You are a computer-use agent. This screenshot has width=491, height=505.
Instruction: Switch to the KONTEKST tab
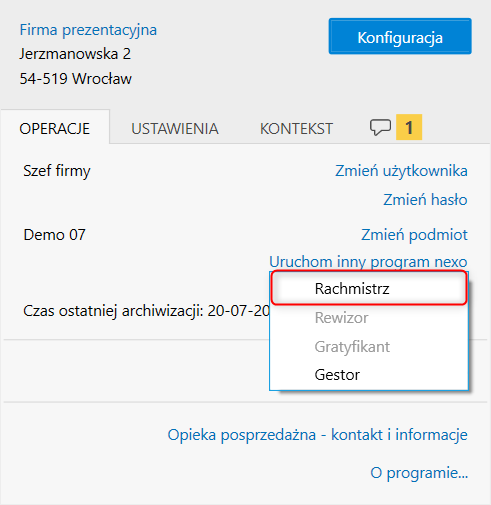click(x=296, y=129)
